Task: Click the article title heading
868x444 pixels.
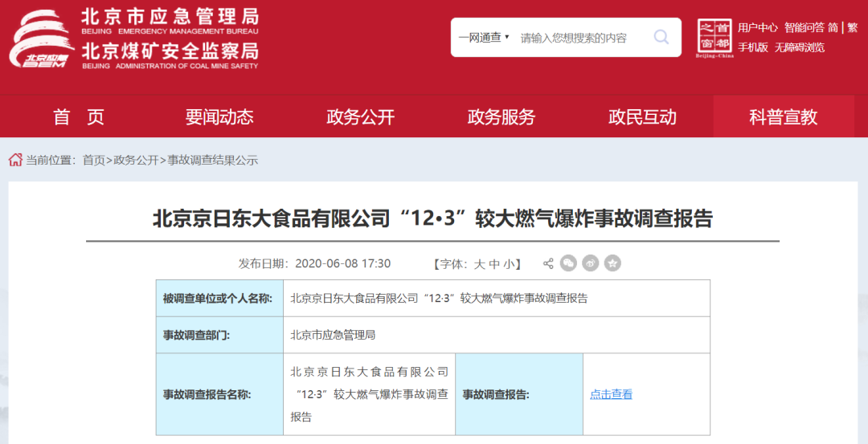Action: tap(432, 219)
